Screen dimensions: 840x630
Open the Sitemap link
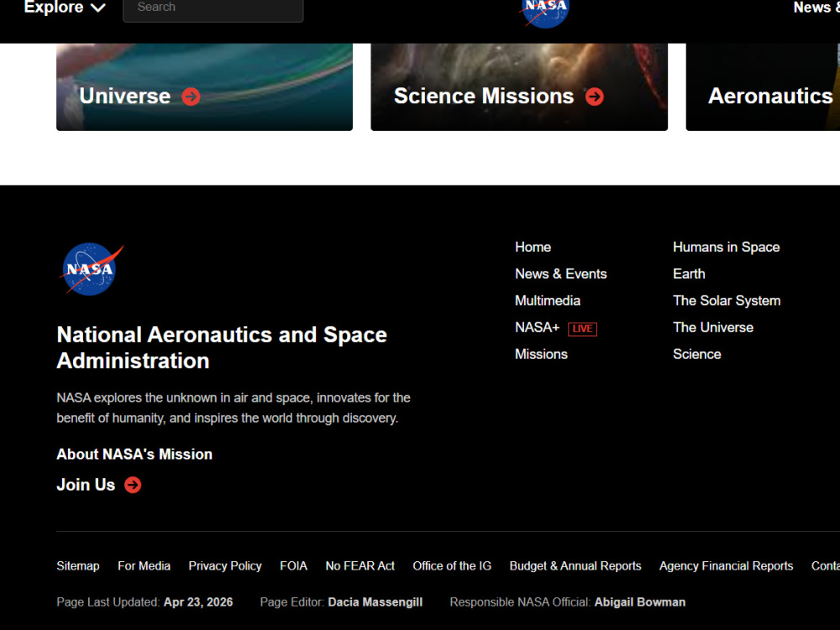click(x=77, y=566)
